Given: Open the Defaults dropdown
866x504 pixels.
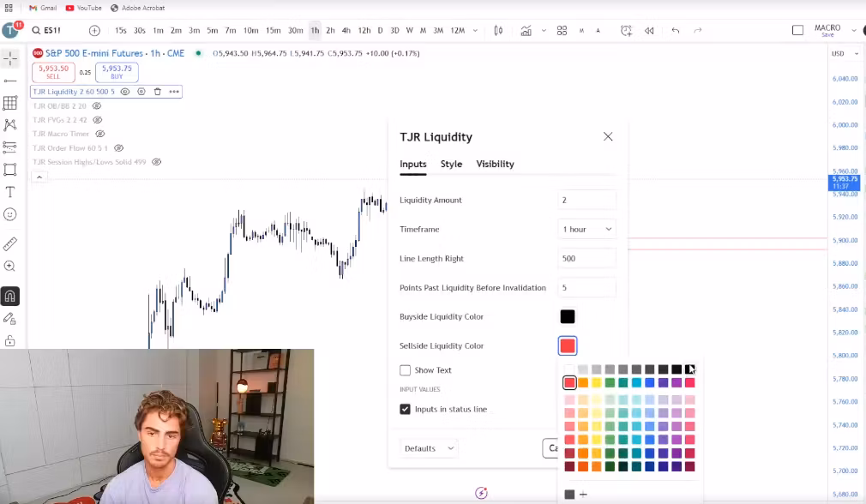Looking at the screenshot, I should [x=428, y=448].
